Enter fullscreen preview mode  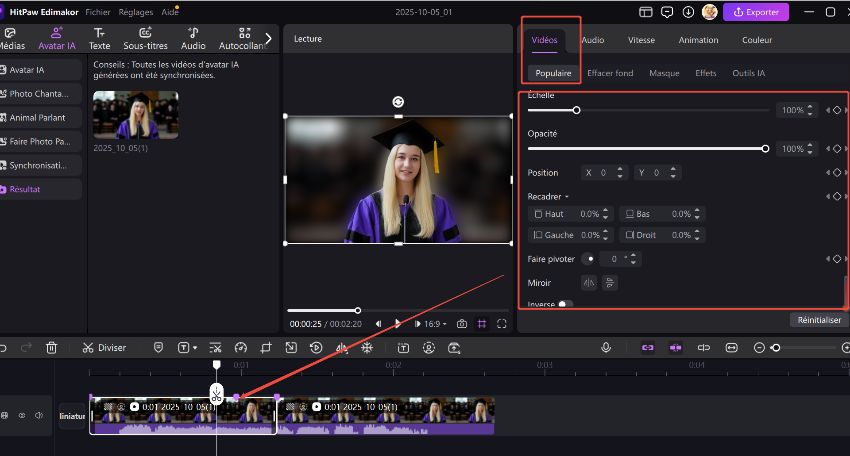click(x=502, y=324)
